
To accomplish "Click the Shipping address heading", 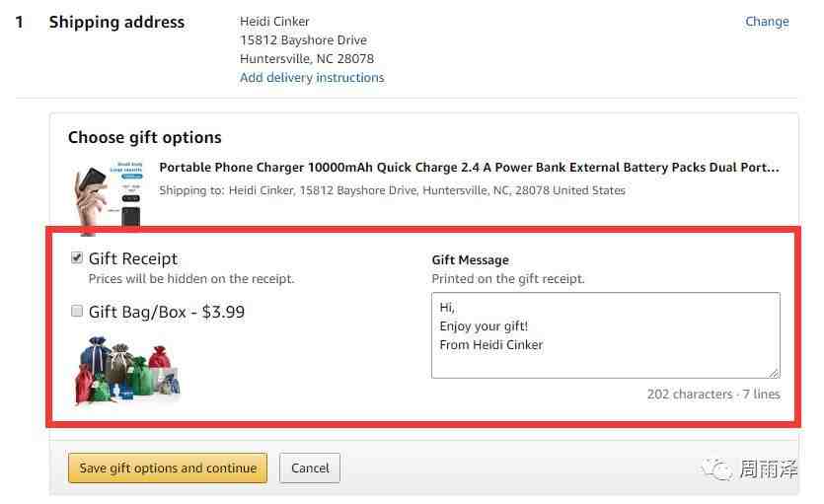I will tap(116, 22).
